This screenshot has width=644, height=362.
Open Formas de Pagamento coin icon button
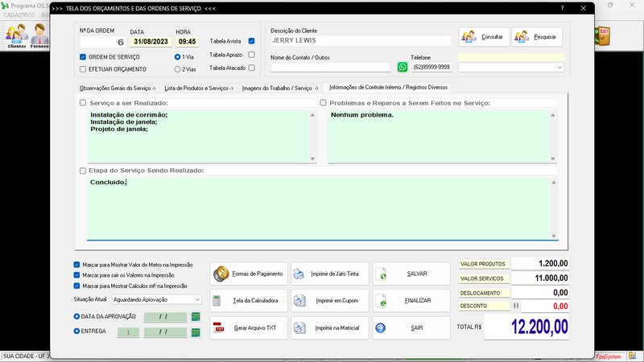click(x=248, y=274)
